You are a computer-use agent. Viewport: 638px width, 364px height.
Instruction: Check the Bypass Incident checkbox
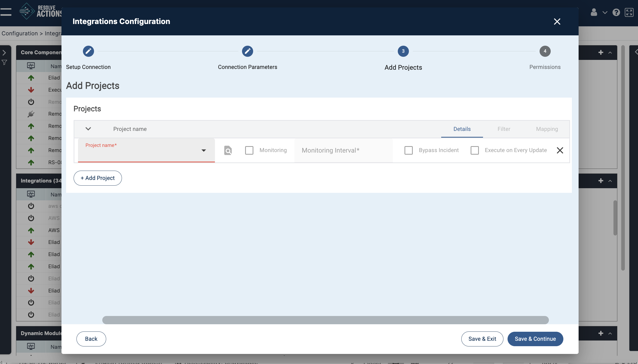pyautogui.click(x=409, y=150)
